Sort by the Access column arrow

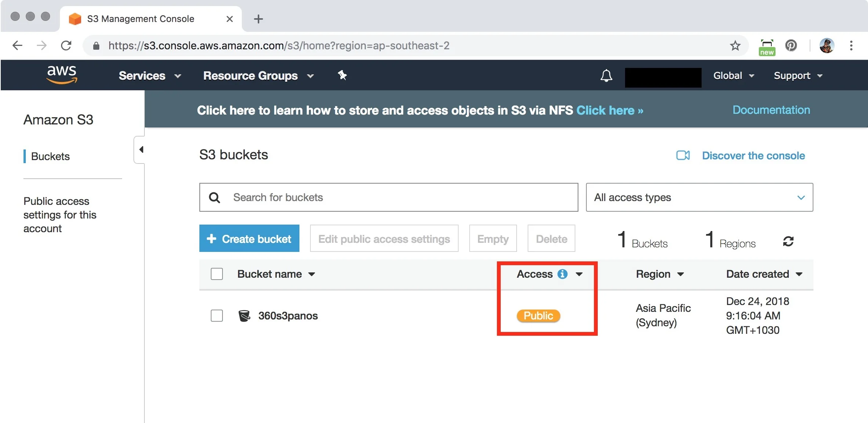(x=579, y=274)
